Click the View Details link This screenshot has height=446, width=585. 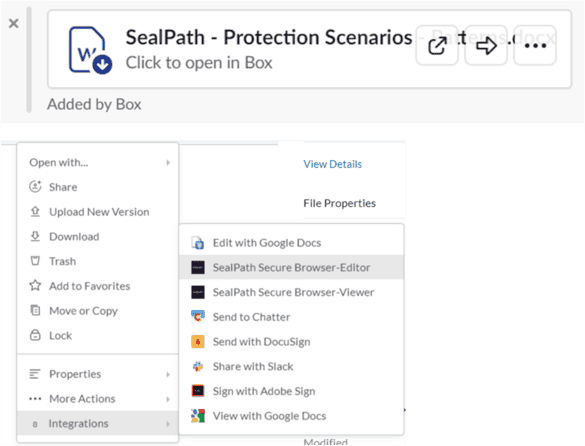tap(332, 164)
